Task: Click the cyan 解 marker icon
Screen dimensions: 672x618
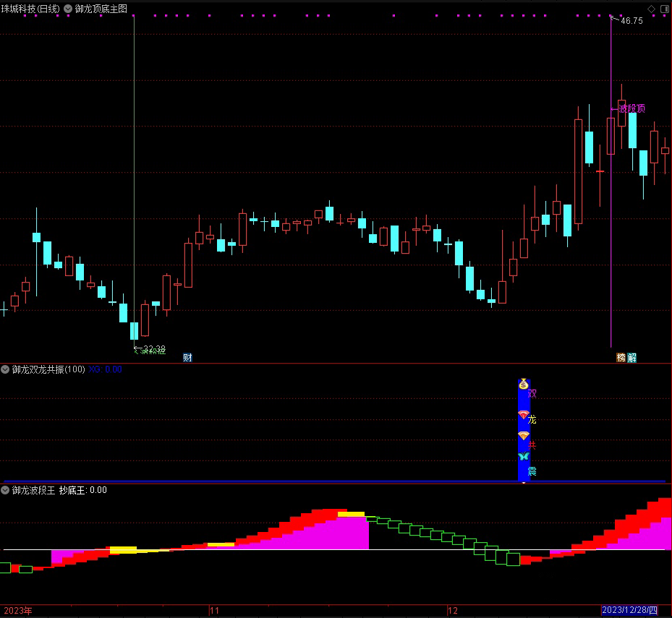Action: pyautogui.click(x=631, y=358)
